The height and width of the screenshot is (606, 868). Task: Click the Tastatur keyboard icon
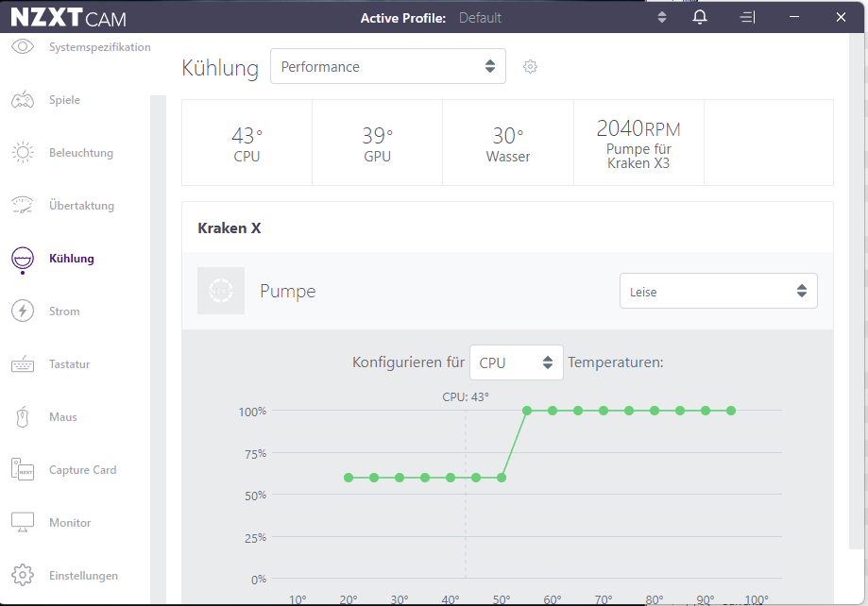[23, 364]
